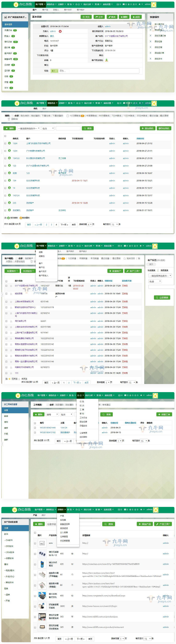The height and width of the screenshot is (644, 176).
Task: Click the 修改 edit pencil button
Action: coord(112,17)
